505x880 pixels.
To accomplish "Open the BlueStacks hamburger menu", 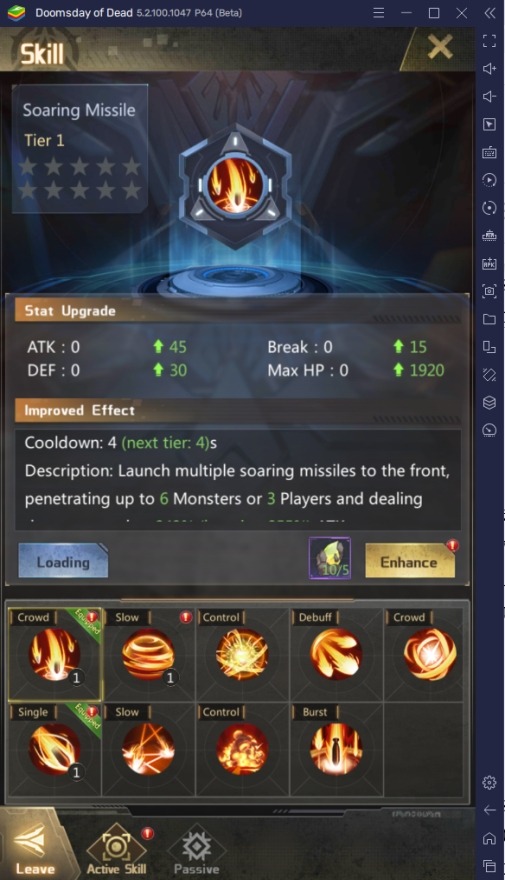I will [x=379, y=12].
